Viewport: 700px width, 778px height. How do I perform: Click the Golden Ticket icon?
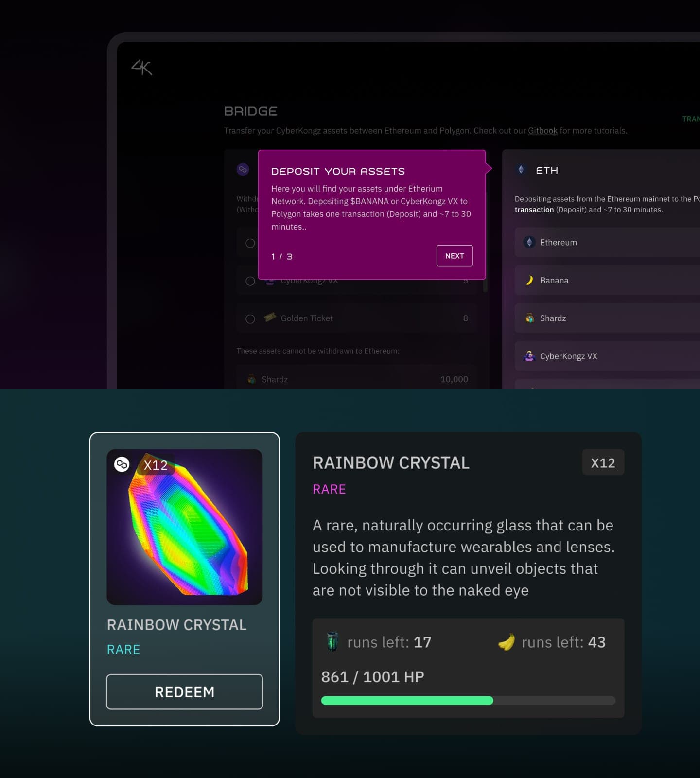[270, 318]
